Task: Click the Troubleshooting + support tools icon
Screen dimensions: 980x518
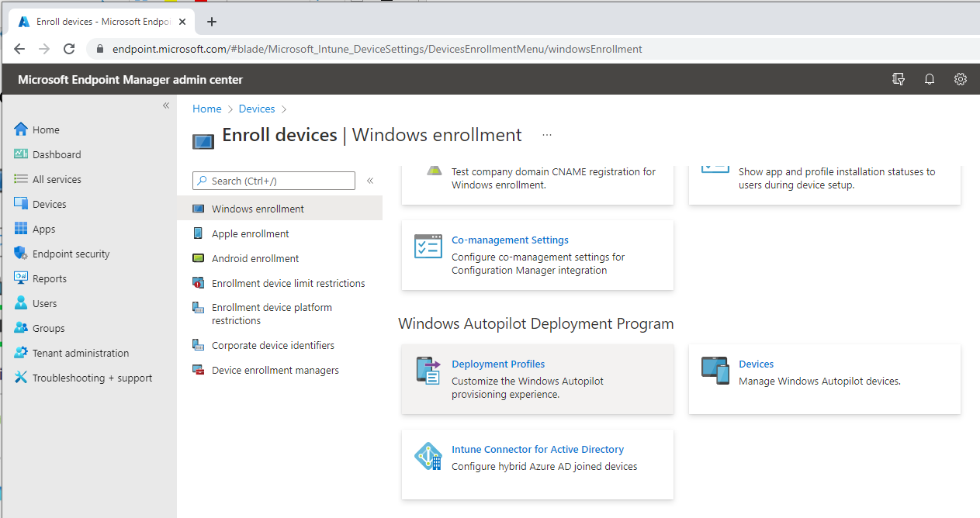Action: pyautogui.click(x=21, y=378)
